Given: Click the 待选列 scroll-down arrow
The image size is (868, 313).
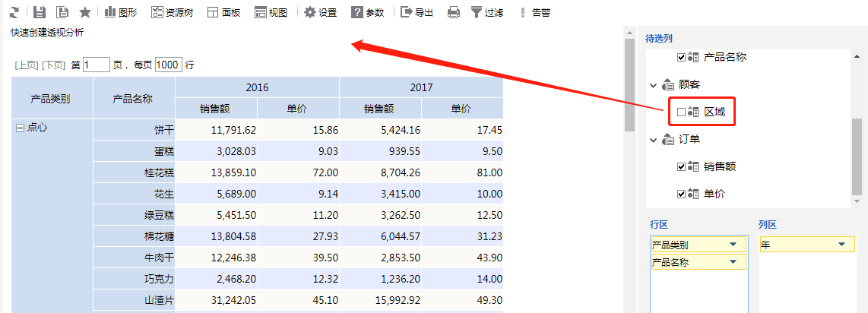Looking at the screenshot, I should coord(857,201).
